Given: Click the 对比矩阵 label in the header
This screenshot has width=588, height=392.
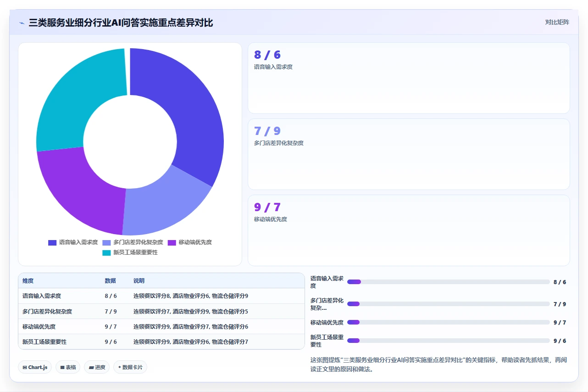Looking at the screenshot, I should [557, 22].
